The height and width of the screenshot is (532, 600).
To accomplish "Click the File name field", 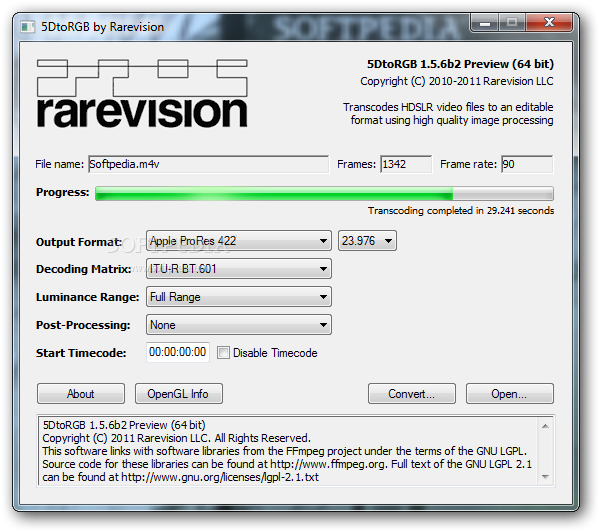I will pos(208,164).
